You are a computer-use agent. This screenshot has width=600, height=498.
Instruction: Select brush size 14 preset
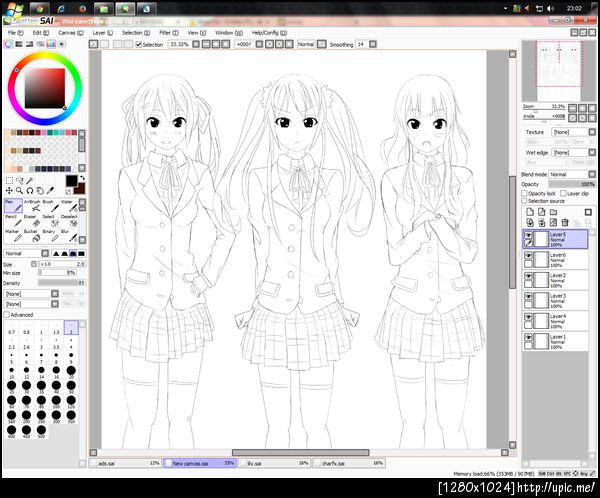click(x=41, y=372)
